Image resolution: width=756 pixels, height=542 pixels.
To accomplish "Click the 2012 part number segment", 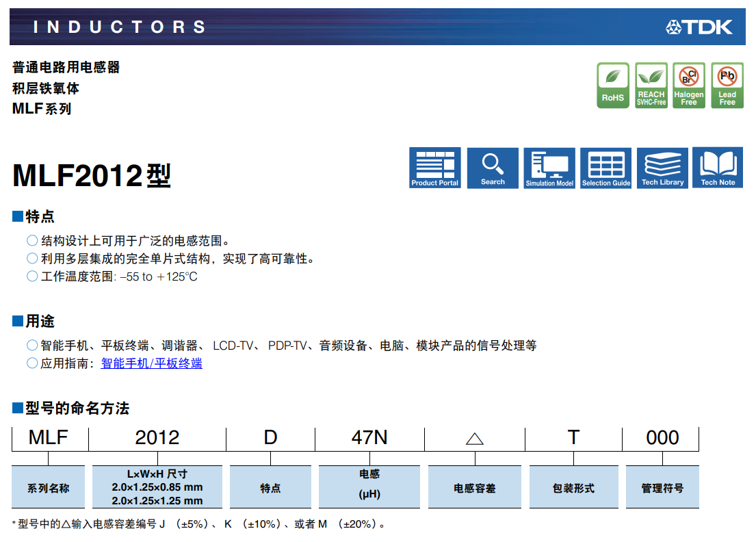I will [157, 438].
